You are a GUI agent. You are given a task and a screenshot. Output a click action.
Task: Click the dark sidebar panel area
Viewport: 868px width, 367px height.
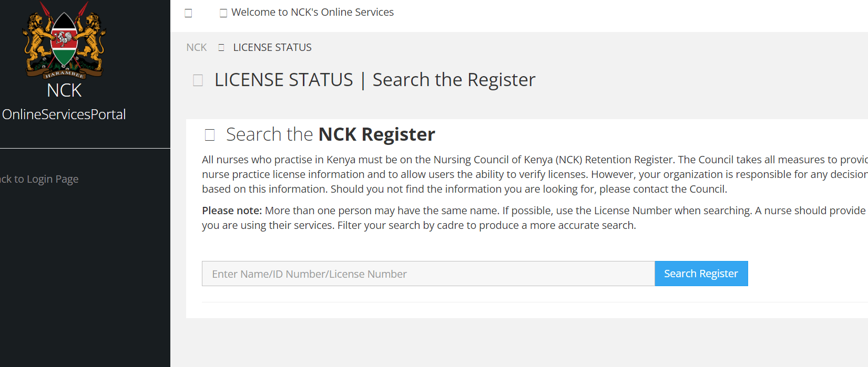(85, 263)
